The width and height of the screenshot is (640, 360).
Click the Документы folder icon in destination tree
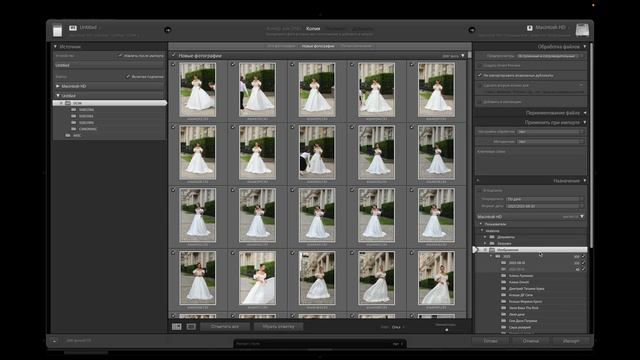[492, 237]
